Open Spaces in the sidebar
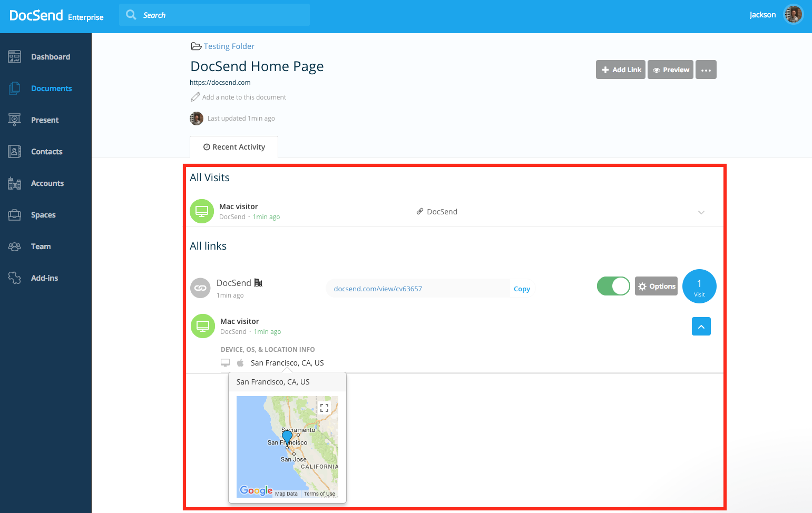The image size is (812, 513). (43, 215)
